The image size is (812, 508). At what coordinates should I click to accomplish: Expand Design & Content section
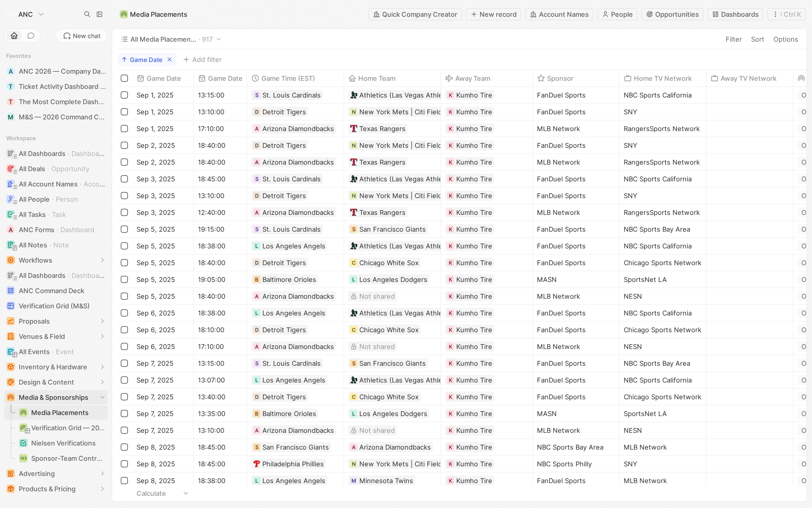[102, 382]
